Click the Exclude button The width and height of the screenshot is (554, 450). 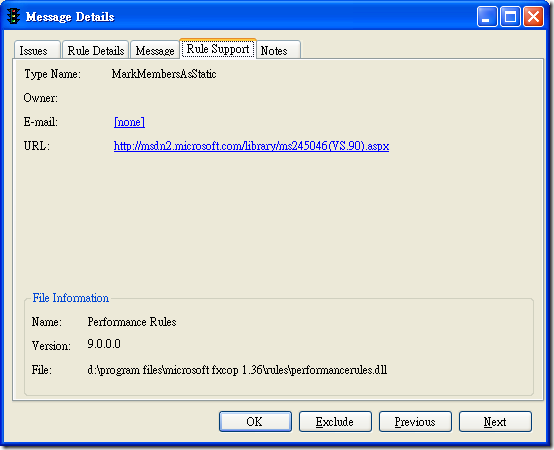coord(335,421)
